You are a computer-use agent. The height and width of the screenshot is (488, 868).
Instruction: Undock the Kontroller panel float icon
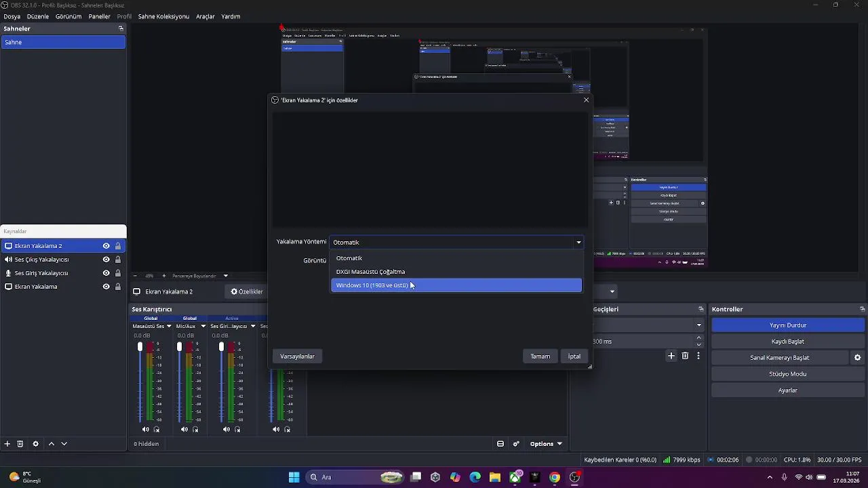(862, 309)
